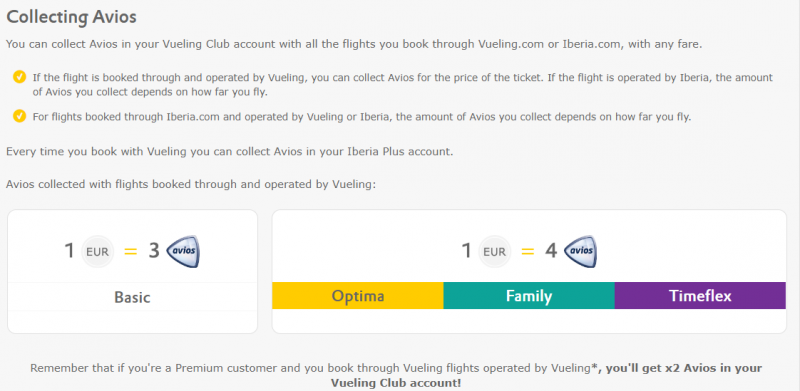Click the Iberia Plus account sentence

tap(229, 152)
